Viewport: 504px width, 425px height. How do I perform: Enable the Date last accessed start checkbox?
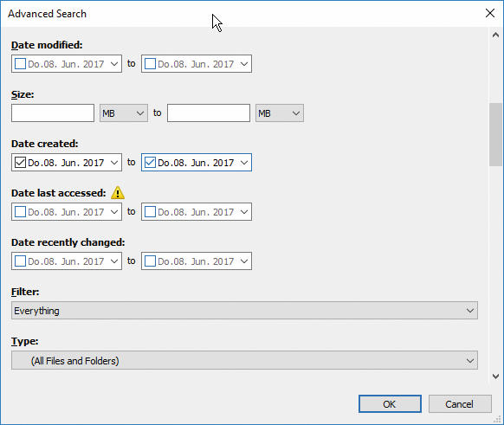pyautogui.click(x=20, y=212)
